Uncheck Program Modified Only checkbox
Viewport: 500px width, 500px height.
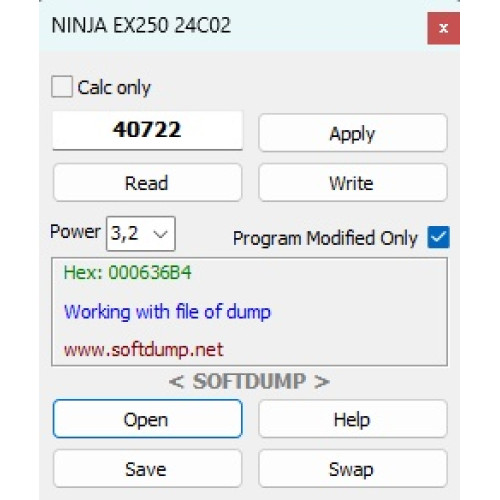coord(438,237)
